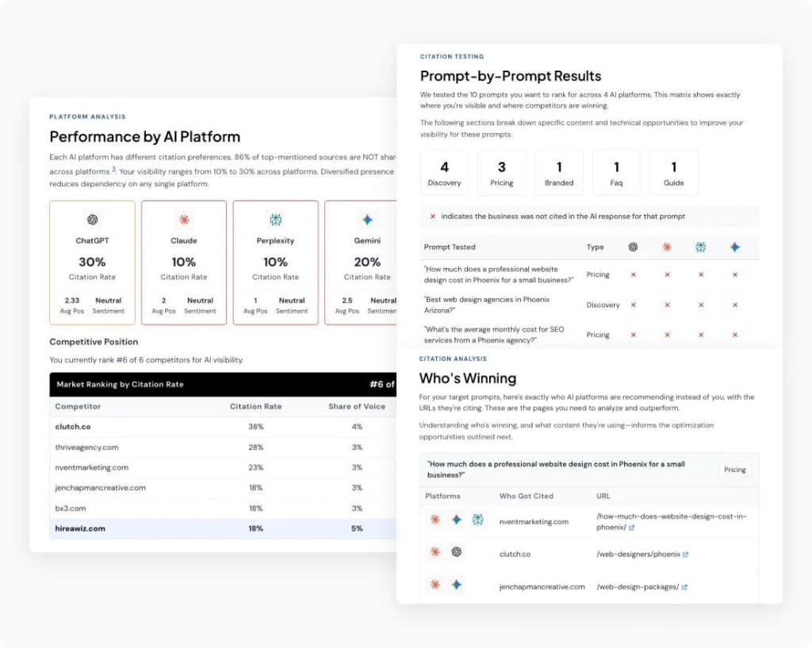
Task: Open external link icon for /web-designers/phoenix
Action: point(686,554)
